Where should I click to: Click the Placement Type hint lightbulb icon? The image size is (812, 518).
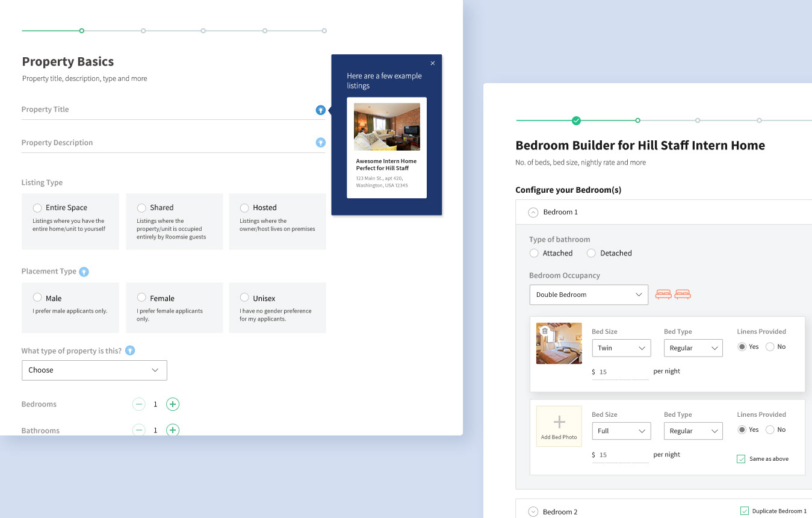(84, 272)
